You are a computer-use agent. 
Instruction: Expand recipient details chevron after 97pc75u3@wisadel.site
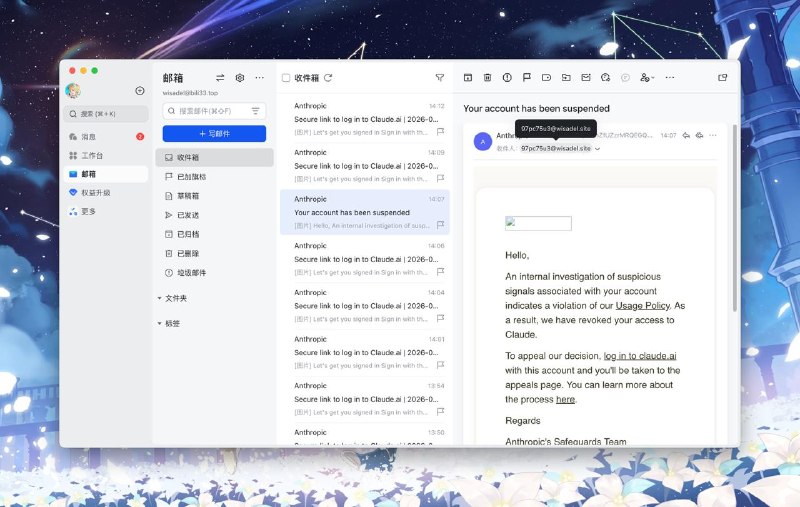[597, 149]
